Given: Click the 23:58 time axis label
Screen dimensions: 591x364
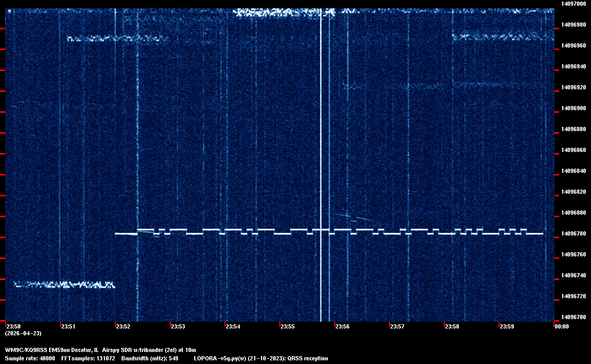Looking at the screenshot, I should click(452, 326).
